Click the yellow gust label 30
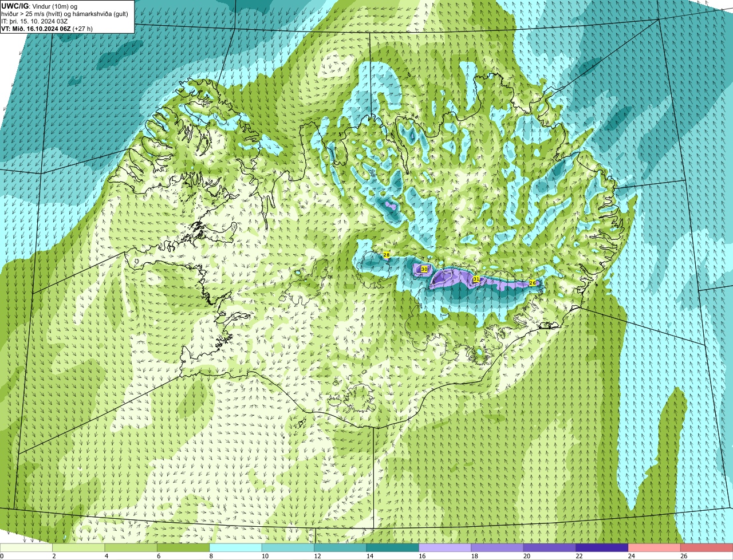The image size is (733, 560). click(424, 269)
